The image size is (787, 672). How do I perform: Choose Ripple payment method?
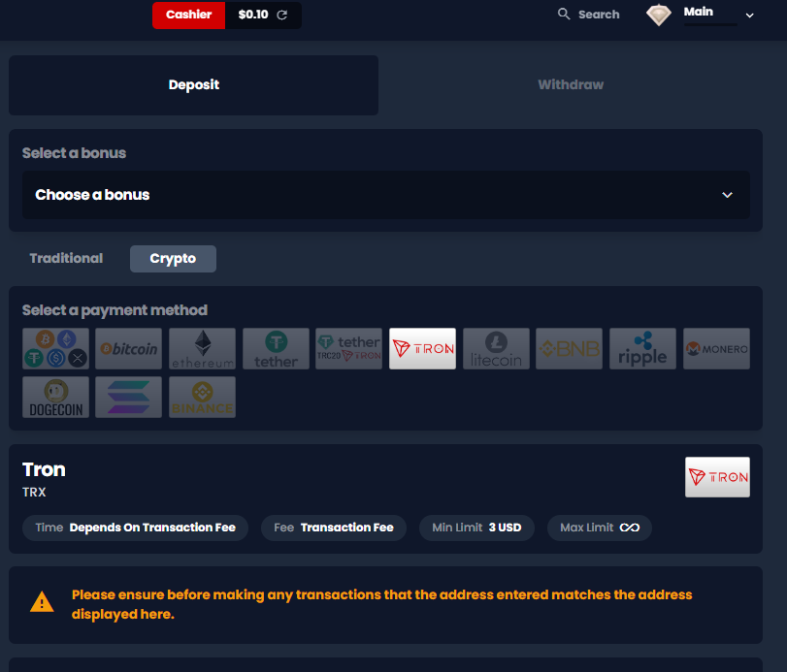coord(643,348)
